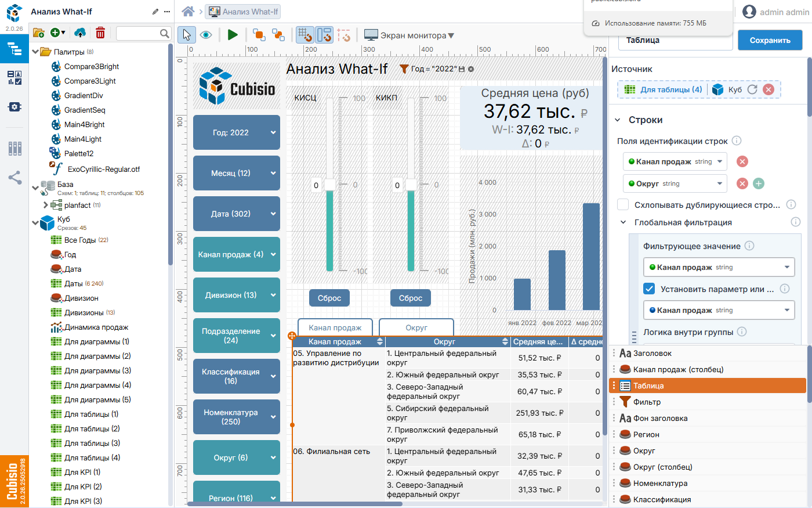This screenshot has height=508, width=812.
Task: Click the bring-to-front orange layer icon
Action: coord(259,35)
